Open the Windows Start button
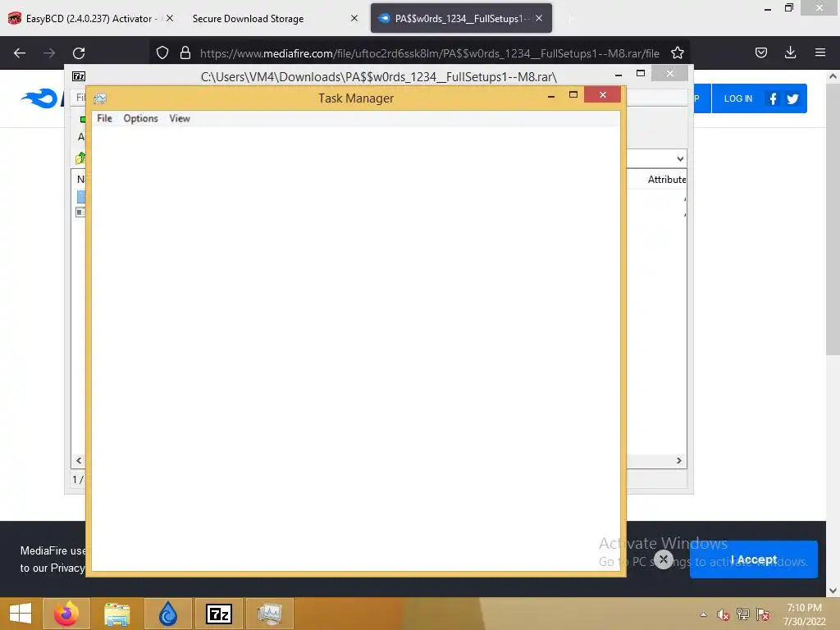840x630 pixels. pyautogui.click(x=21, y=614)
